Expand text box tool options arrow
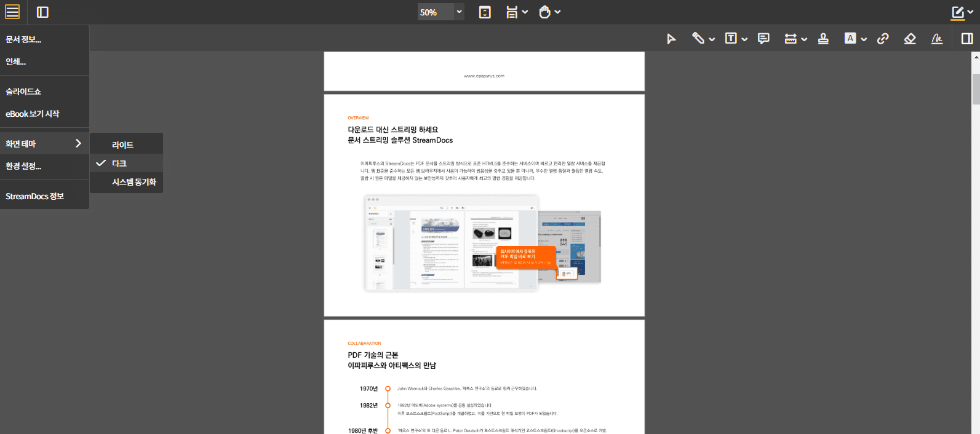This screenshot has height=434, width=980. (x=744, y=39)
